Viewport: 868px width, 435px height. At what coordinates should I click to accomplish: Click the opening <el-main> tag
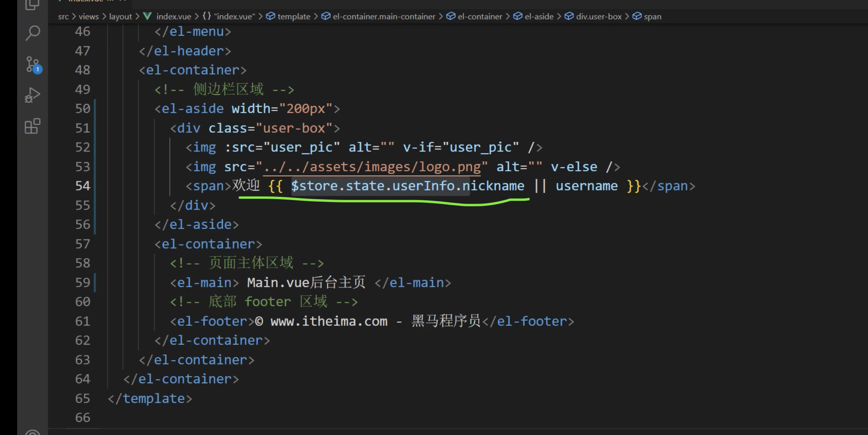(x=204, y=282)
